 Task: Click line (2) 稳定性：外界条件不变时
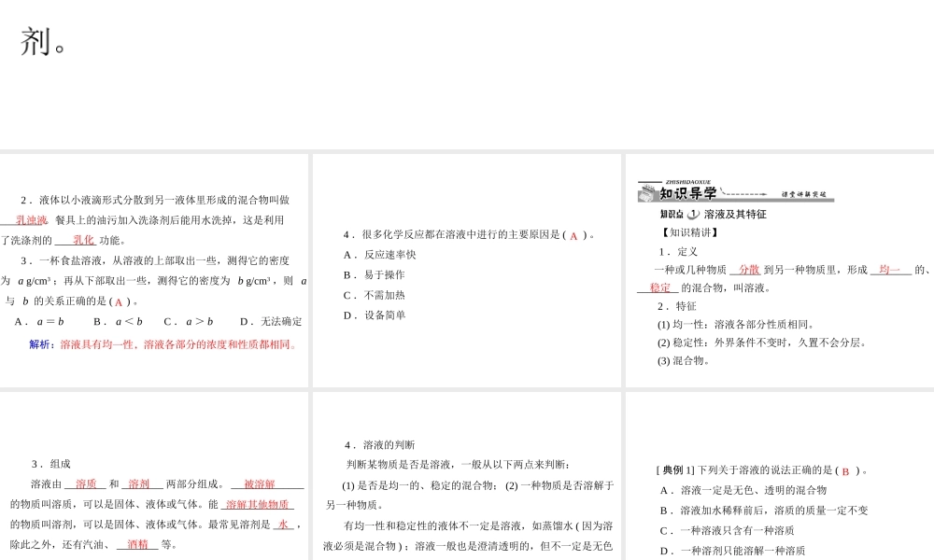point(762,343)
